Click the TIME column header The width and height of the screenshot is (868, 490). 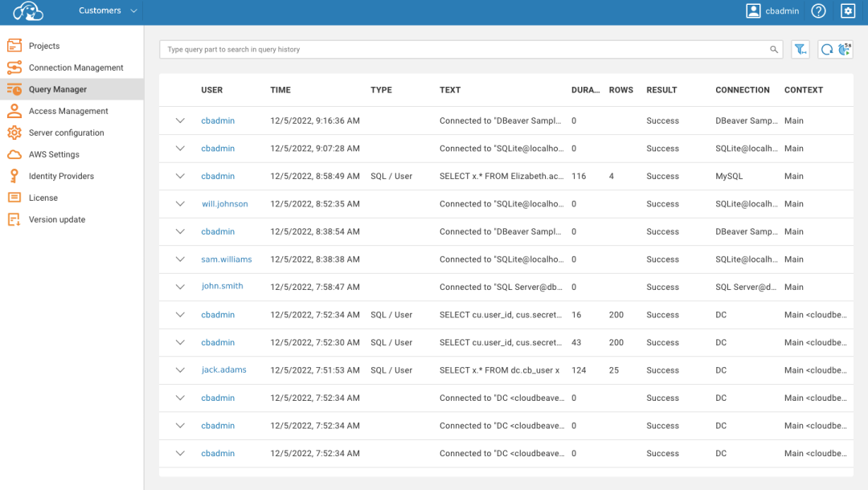pyautogui.click(x=280, y=90)
